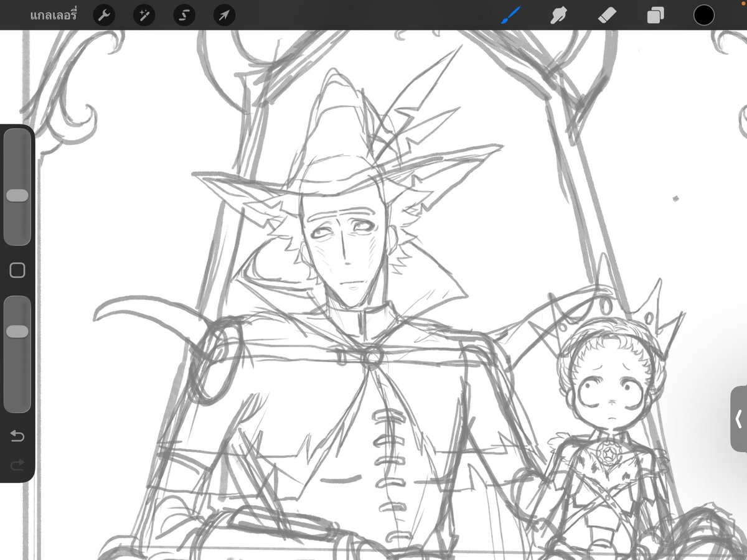Viewport: 747px width, 560px height.
Task: Undo the last stroke with arrow
Action: (17, 436)
